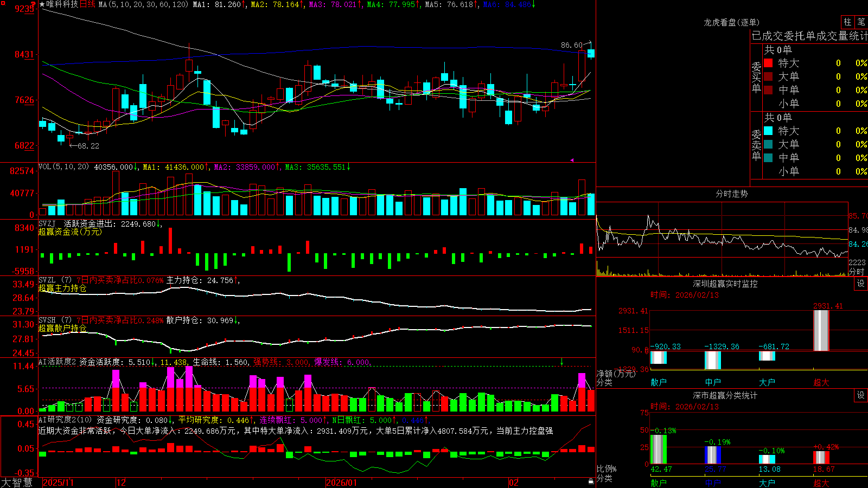
Task: Click the 86.60 high price label
Action: (572, 45)
